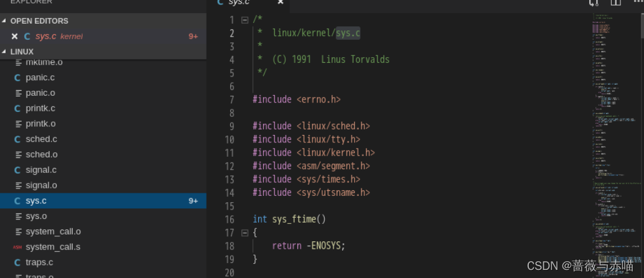Click the C icon on sys.c tab
The image size is (644, 278).
[220, 2]
